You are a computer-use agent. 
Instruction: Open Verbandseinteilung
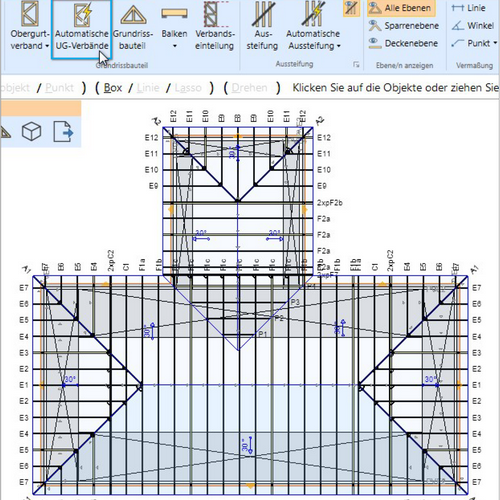point(215,26)
